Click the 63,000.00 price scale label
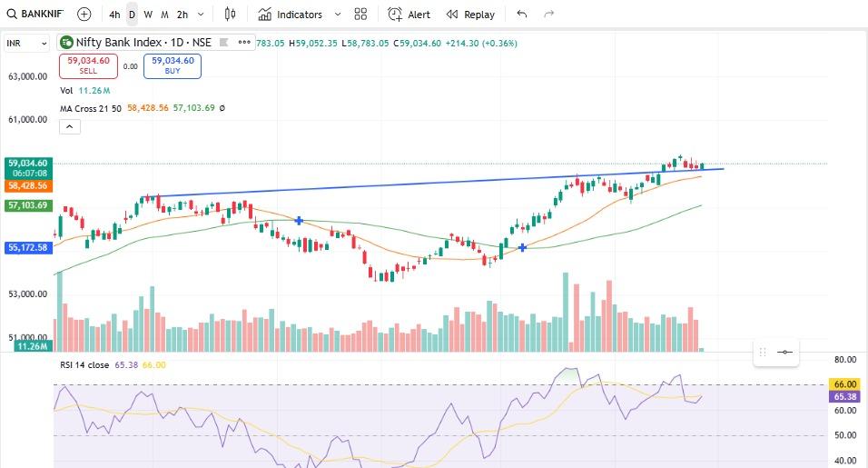Screen dimensions: 868x468 (27, 76)
